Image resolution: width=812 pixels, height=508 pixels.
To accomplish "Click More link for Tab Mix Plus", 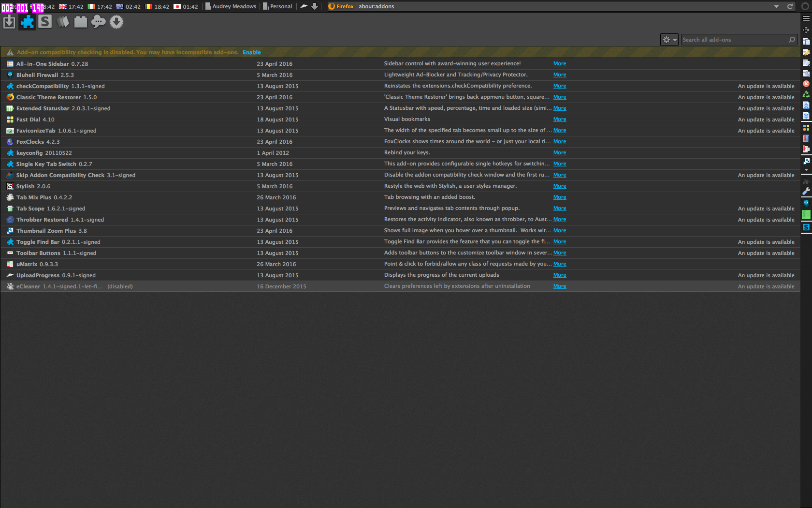I will [x=560, y=197].
